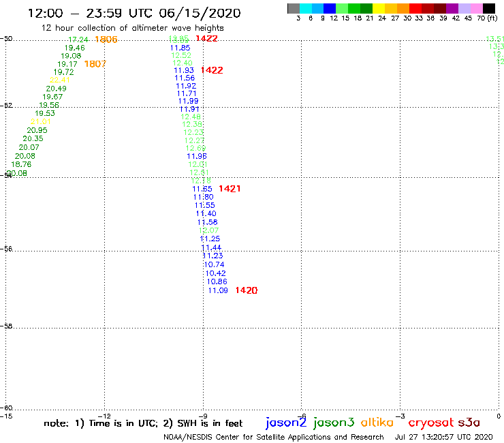Click the wave height value 11.85
Screen dimensions: 504x443
[x=180, y=48]
